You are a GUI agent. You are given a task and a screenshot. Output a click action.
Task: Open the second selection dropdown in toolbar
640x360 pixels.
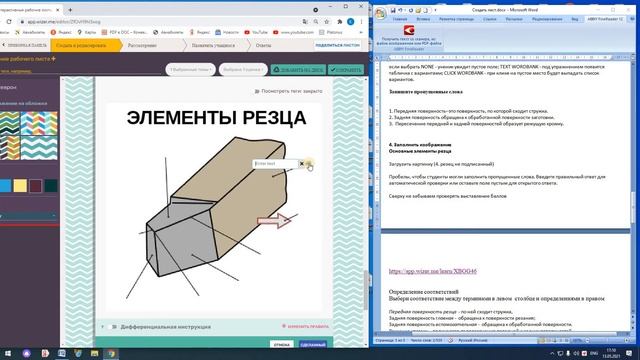coord(243,69)
